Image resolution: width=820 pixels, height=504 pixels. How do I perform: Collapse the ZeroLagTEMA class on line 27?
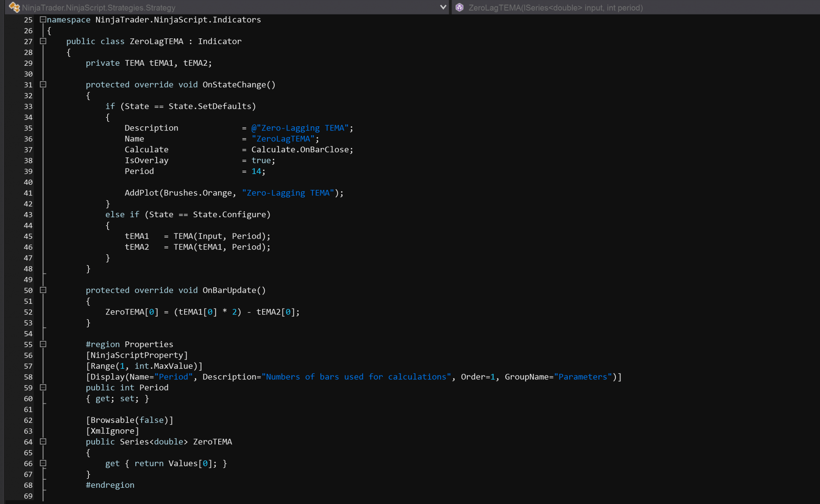click(43, 41)
